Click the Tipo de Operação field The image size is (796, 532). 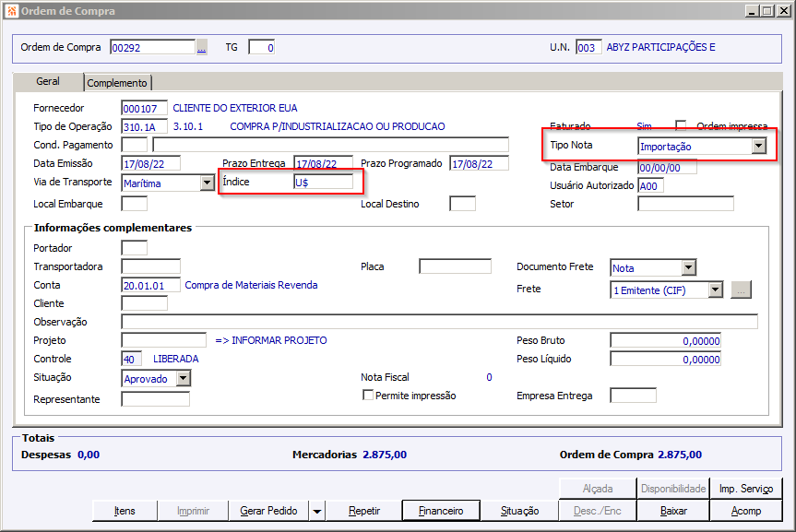(144, 126)
